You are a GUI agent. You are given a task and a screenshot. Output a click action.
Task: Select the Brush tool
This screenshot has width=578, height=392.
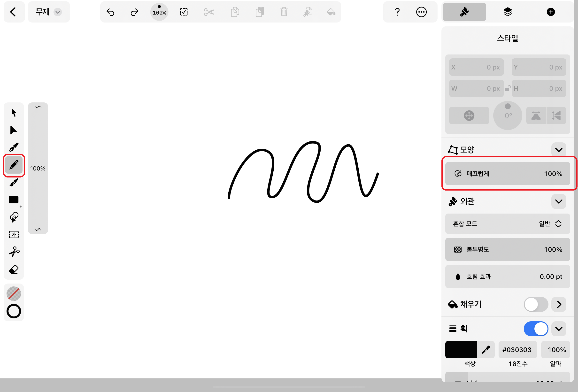14,182
